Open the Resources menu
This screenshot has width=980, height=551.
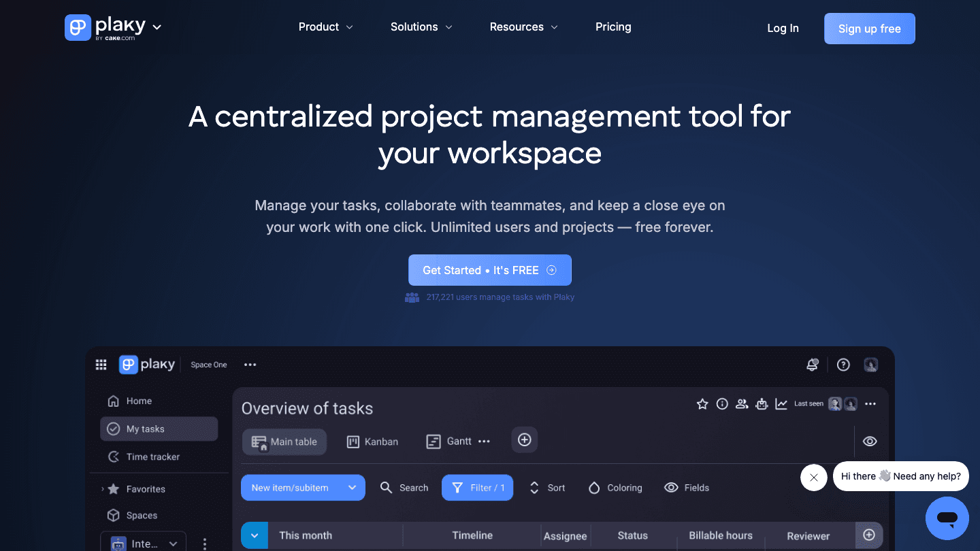click(523, 27)
